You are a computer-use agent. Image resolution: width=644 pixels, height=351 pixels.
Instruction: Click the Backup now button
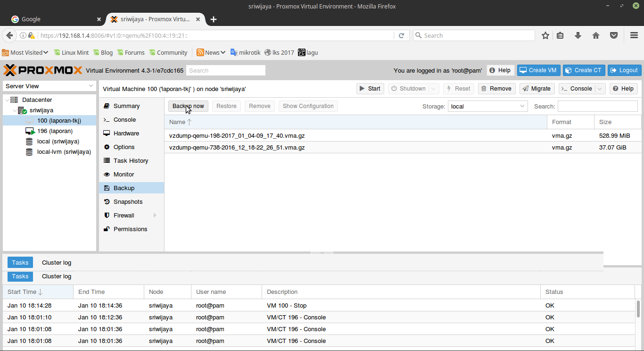(188, 106)
